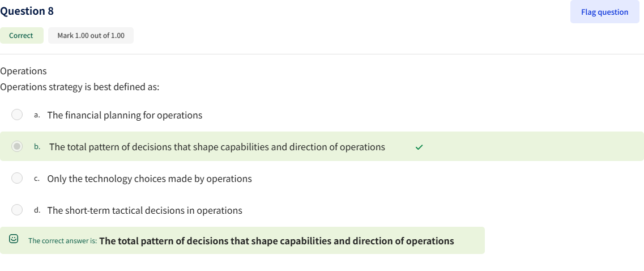
Task: Click the bold correct answer feedback text
Action: (x=276, y=241)
